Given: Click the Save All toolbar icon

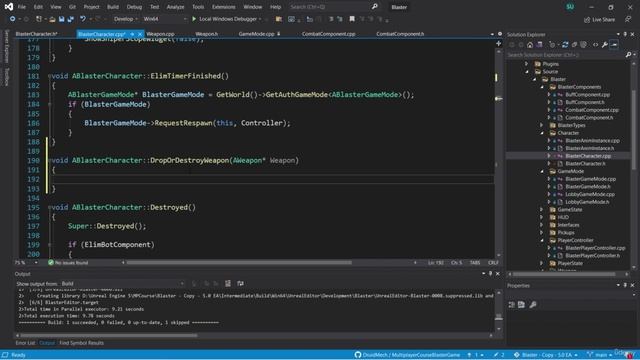Looking at the screenshot, I should pyautogui.click(x=70, y=19).
